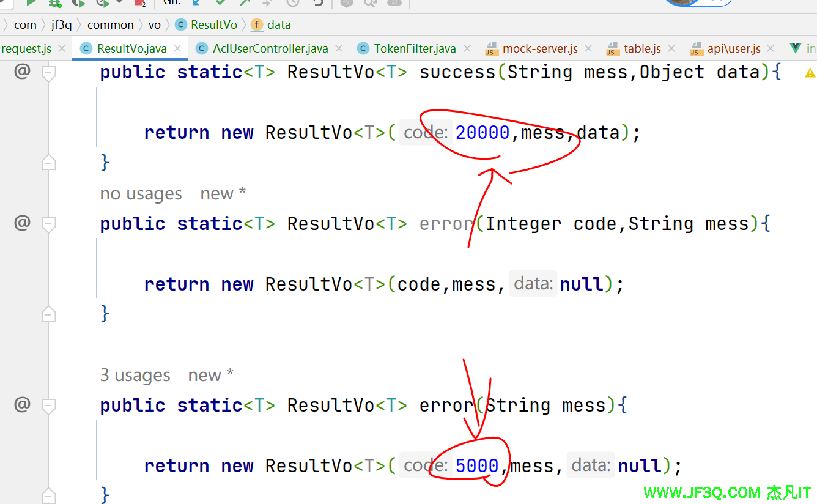Image resolution: width=817 pixels, height=504 pixels.
Task: Click the yellow warning triangle icon
Action: tap(810, 73)
